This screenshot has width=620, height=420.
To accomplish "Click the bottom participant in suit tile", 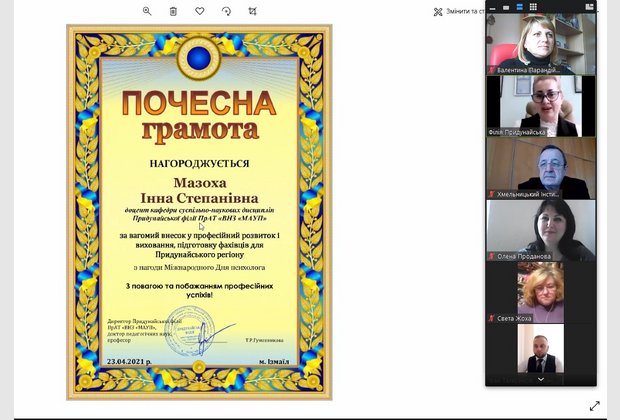I will 541,349.
